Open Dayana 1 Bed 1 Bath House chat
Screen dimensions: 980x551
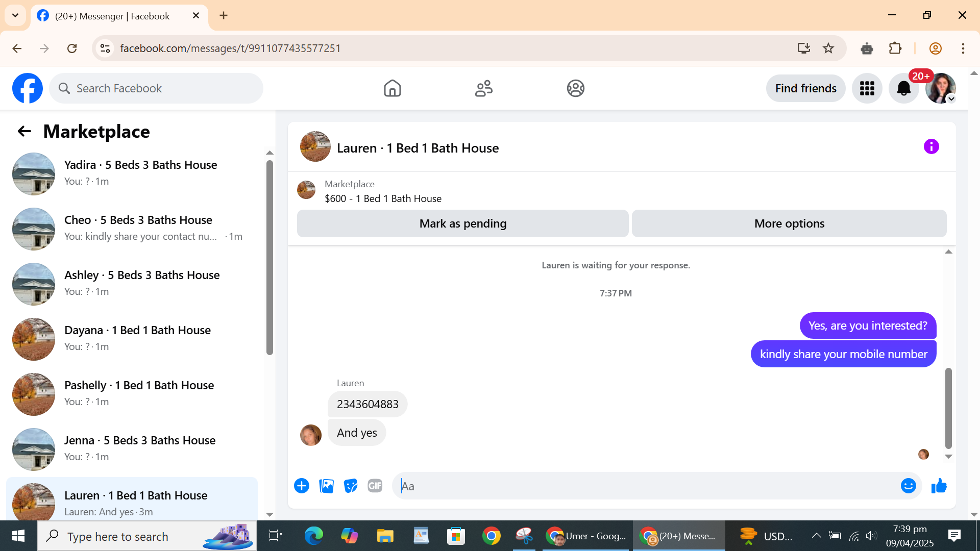(132, 339)
